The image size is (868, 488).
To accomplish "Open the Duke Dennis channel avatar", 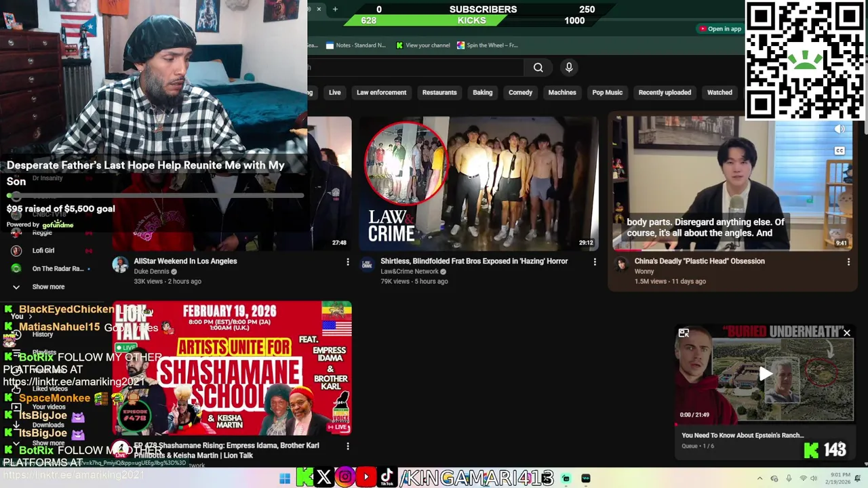I will click(120, 264).
